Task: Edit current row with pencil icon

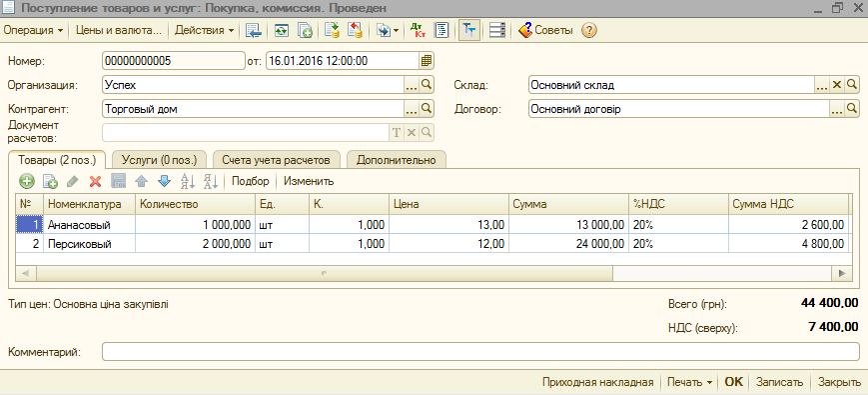Action: tap(73, 181)
